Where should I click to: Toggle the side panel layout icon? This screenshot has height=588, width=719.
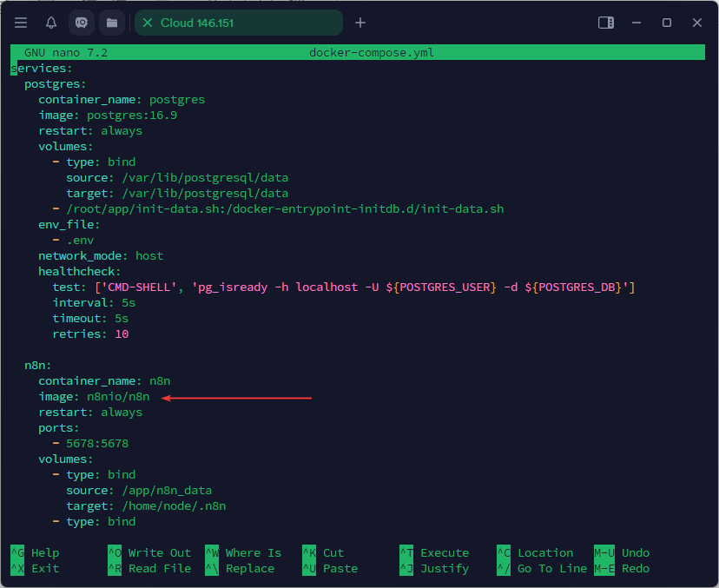tap(606, 23)
